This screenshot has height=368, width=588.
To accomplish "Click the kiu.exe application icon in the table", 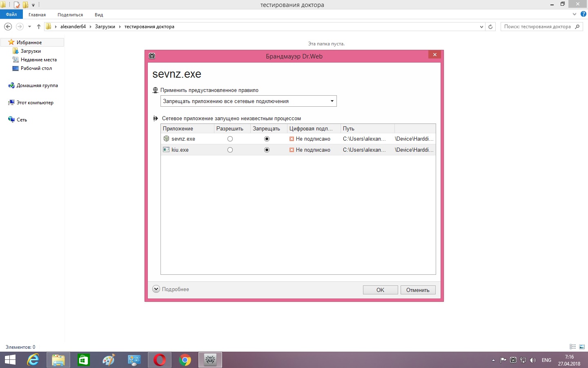I will (166, 150).
